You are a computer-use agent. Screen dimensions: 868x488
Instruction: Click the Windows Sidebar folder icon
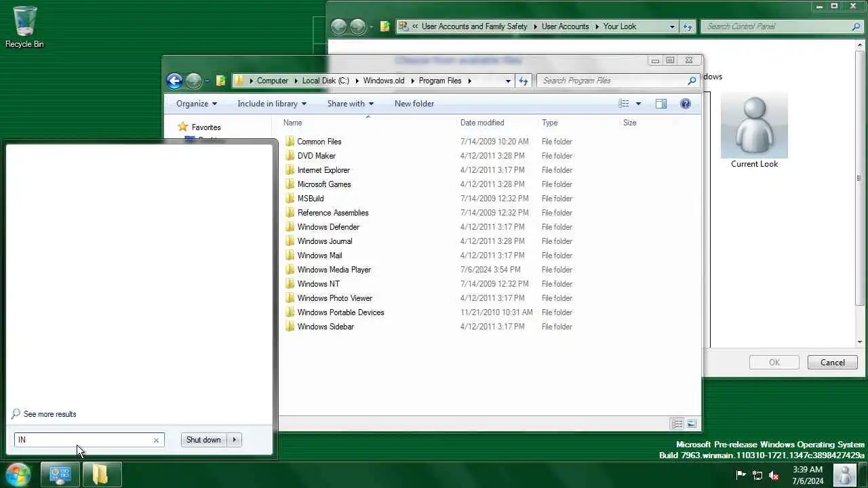coord(290,327)
